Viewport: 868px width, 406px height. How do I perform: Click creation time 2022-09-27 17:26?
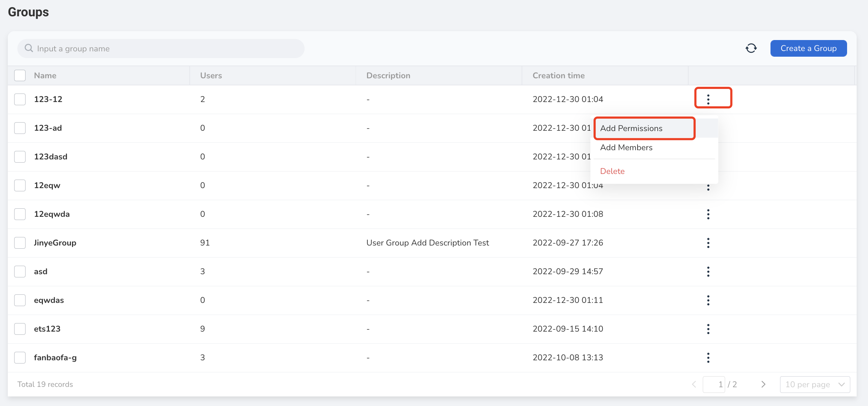point(568,243)
